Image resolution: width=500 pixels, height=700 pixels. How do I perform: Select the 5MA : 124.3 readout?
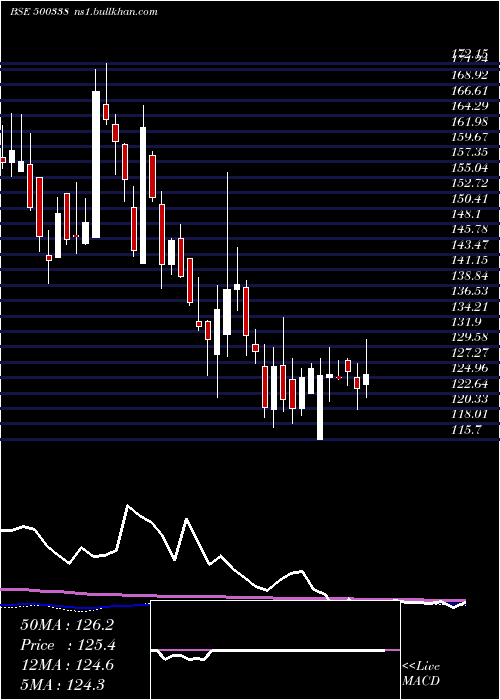62,684
